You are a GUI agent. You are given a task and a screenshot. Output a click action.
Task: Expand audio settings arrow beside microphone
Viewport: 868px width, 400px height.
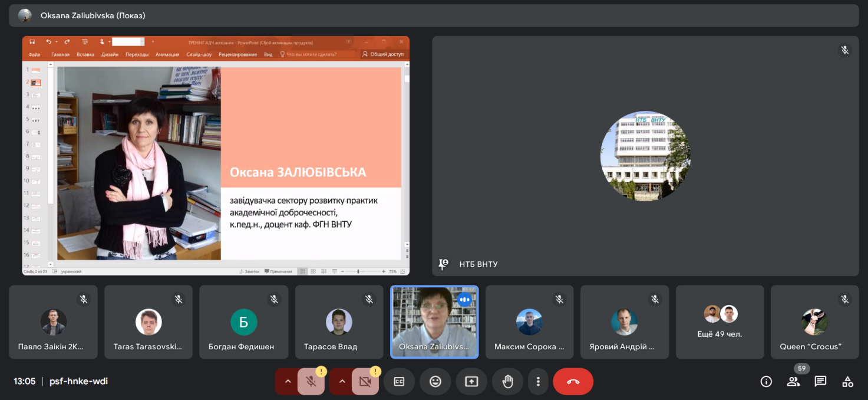288,381
